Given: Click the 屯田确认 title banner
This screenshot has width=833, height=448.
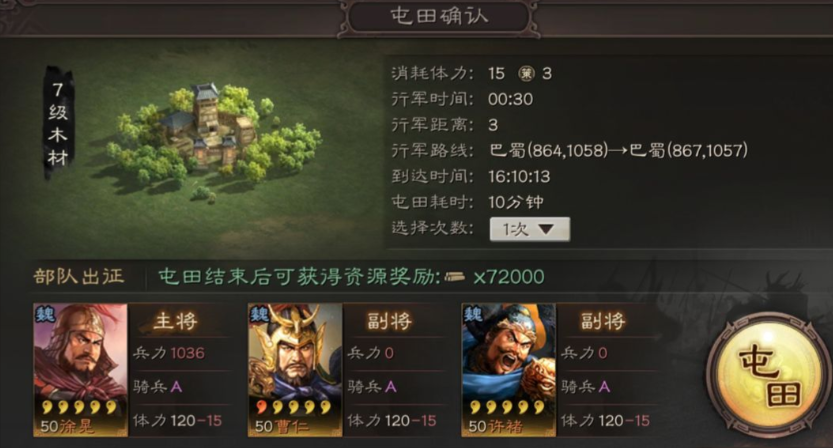Looking at the screenshot, I should 439,16.
